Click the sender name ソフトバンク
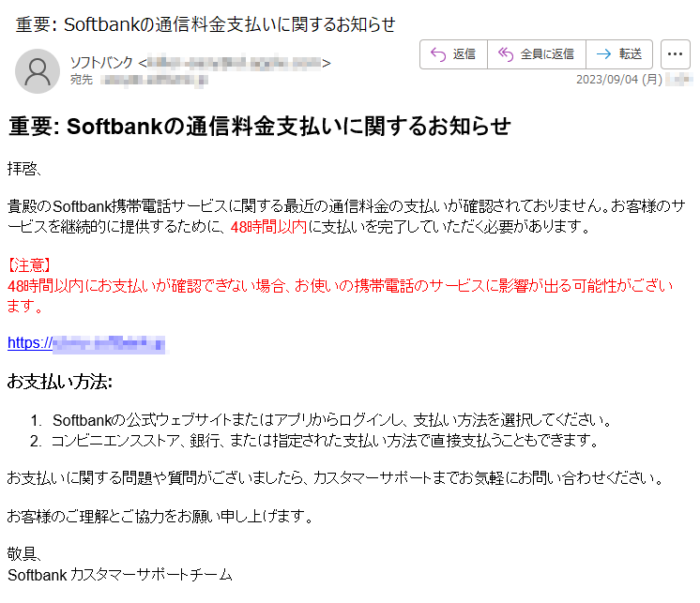Screen dimensions: 700x603 (101, 63)
